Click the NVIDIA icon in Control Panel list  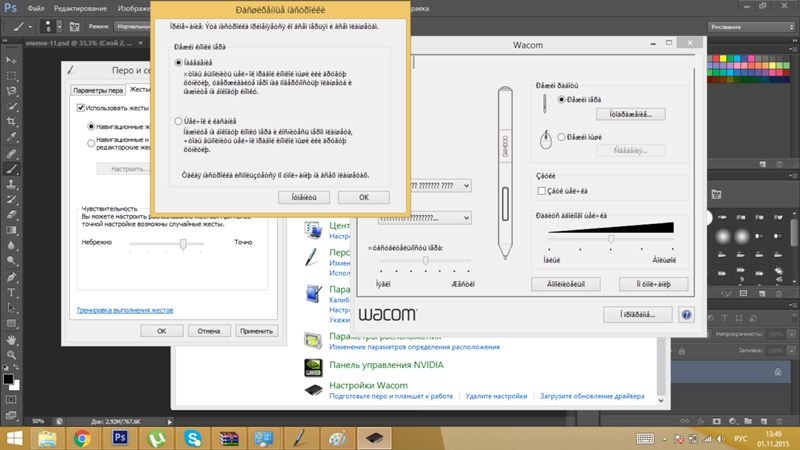coord(313,367)
